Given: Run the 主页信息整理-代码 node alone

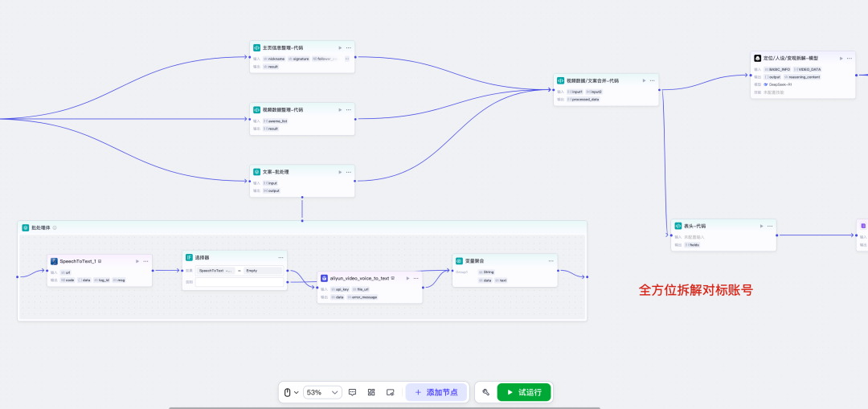Looking at the screenshot, I should (x=340, y=47).
